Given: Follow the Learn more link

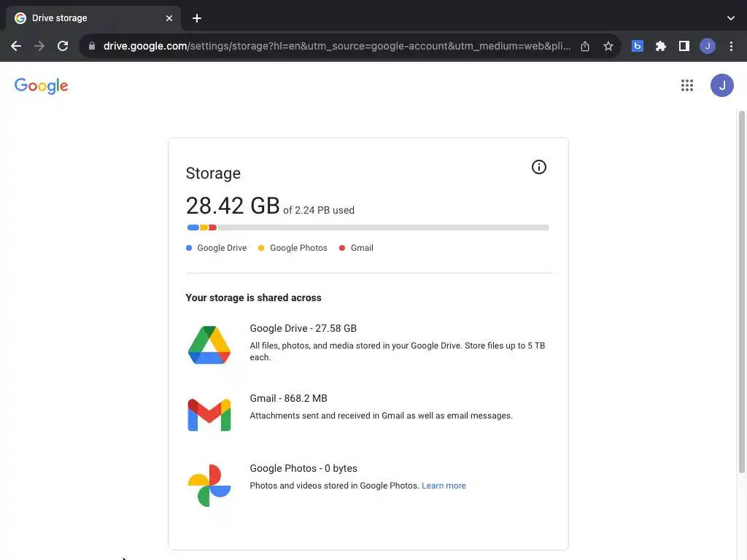Looking at the screenshot, I should click(444, 486).
